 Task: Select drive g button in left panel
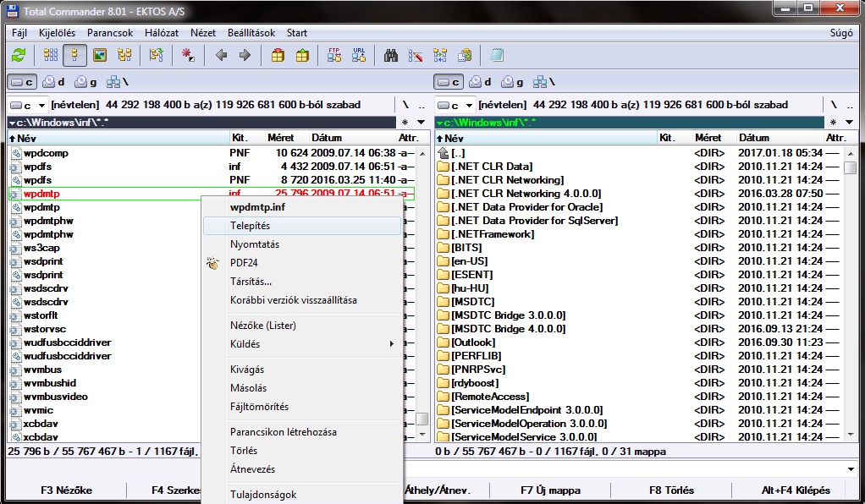tap(86, 82)
